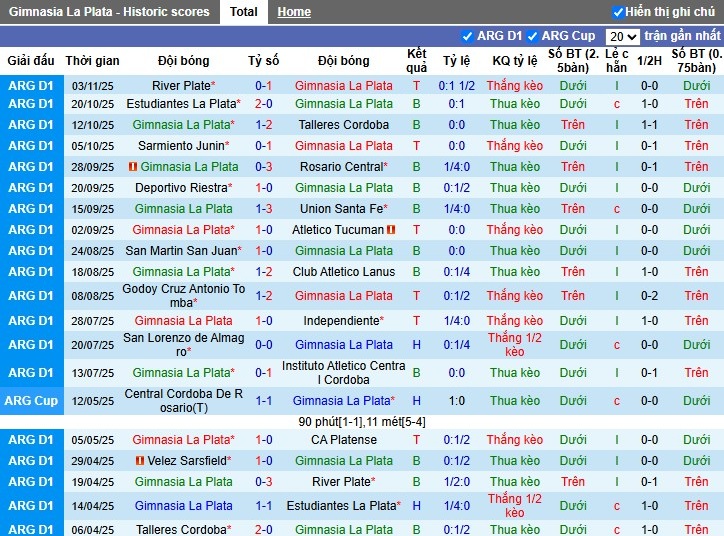
Task: Click the 'Tỷ lệ' column header
Action: tap(457, 60)
